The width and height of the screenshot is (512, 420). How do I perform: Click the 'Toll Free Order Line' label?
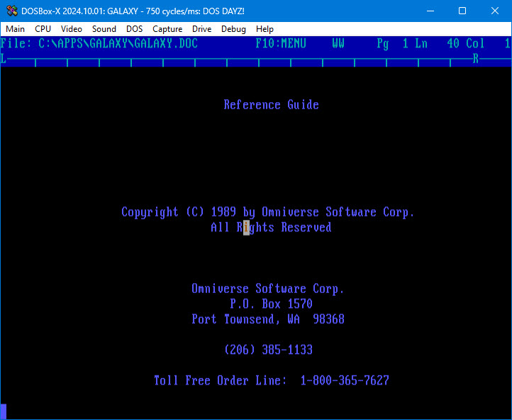click(x=221, y=380)
